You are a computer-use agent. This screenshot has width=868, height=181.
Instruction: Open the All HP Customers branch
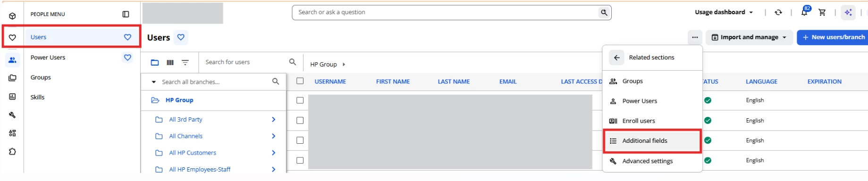(x=193, y=153)
